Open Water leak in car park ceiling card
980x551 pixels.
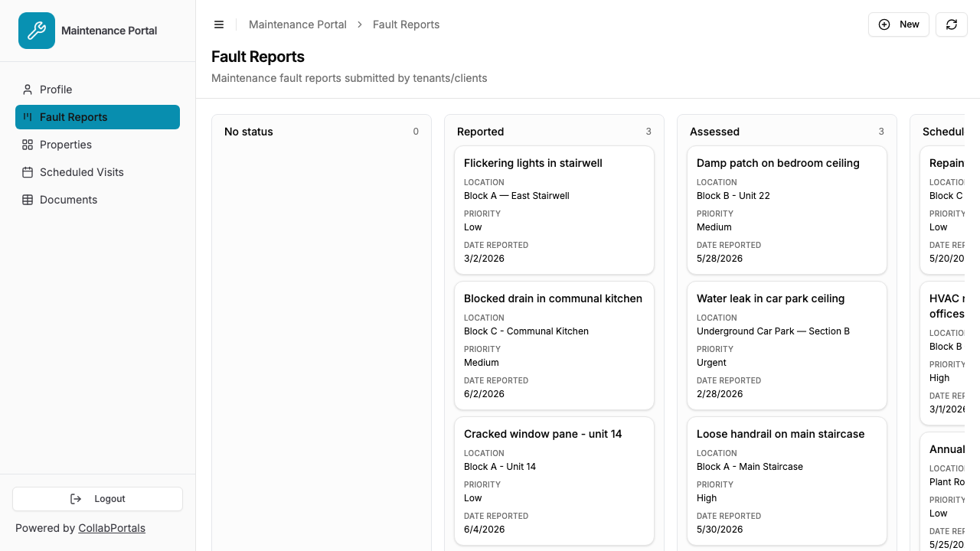[787, 346]
